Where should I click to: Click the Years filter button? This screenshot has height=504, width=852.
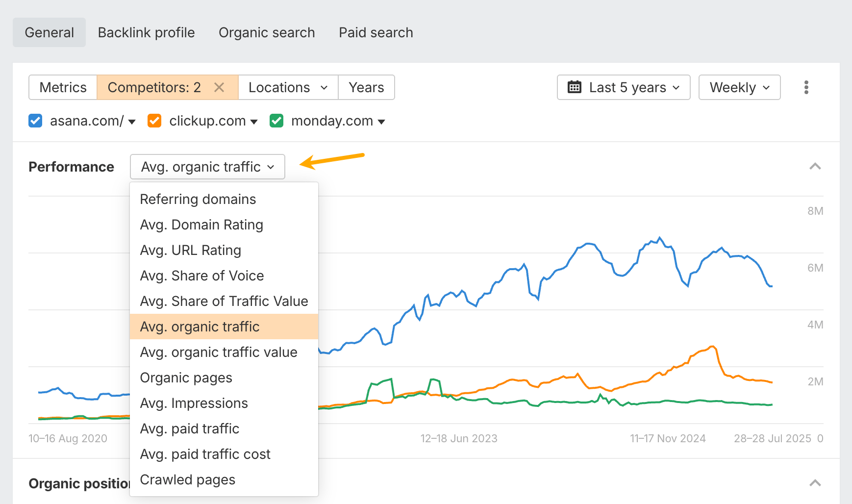pyautogui.click(x=366, y=87)
